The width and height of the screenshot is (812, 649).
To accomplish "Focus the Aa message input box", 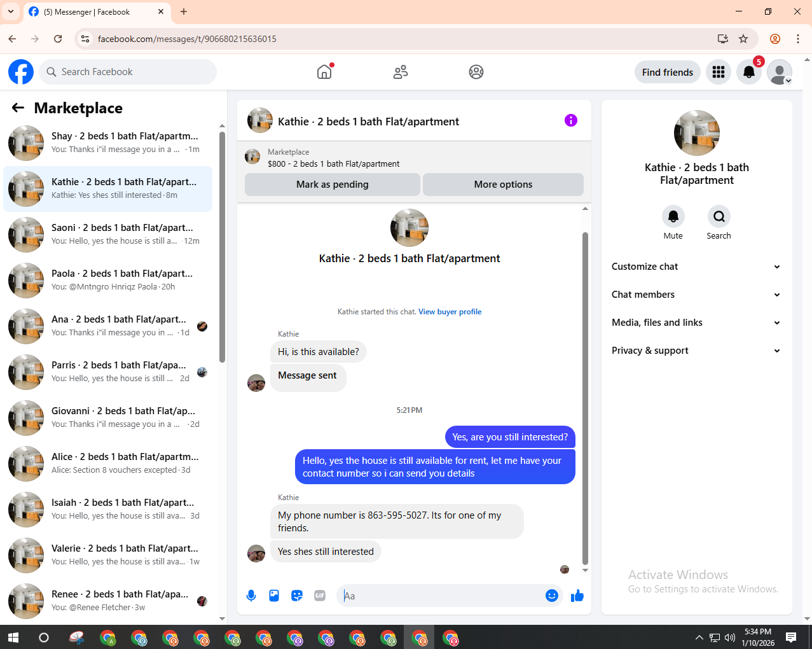I will (x=440, y=596).
